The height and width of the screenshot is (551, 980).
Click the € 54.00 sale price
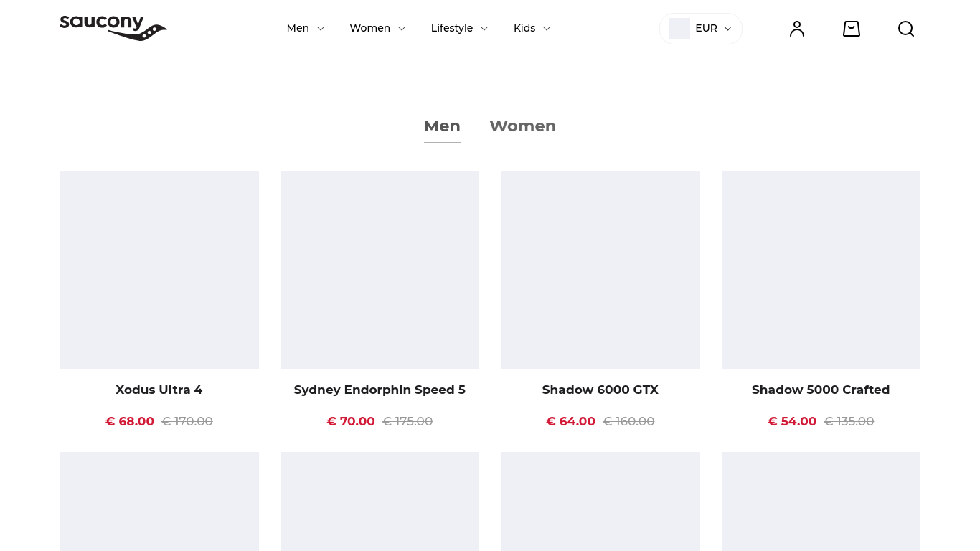tap(792, 421)
